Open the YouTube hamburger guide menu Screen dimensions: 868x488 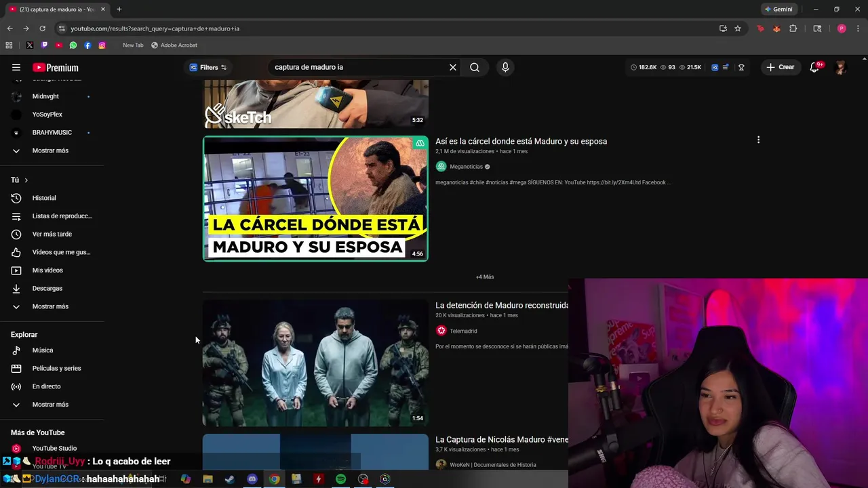(x=16, y=67)
